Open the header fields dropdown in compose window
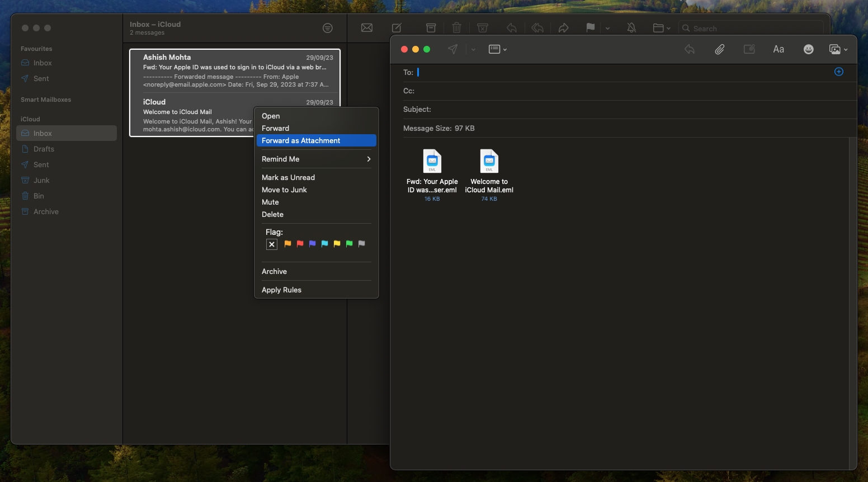This screenshot has width=868, height=482. [x=497, y=49]
